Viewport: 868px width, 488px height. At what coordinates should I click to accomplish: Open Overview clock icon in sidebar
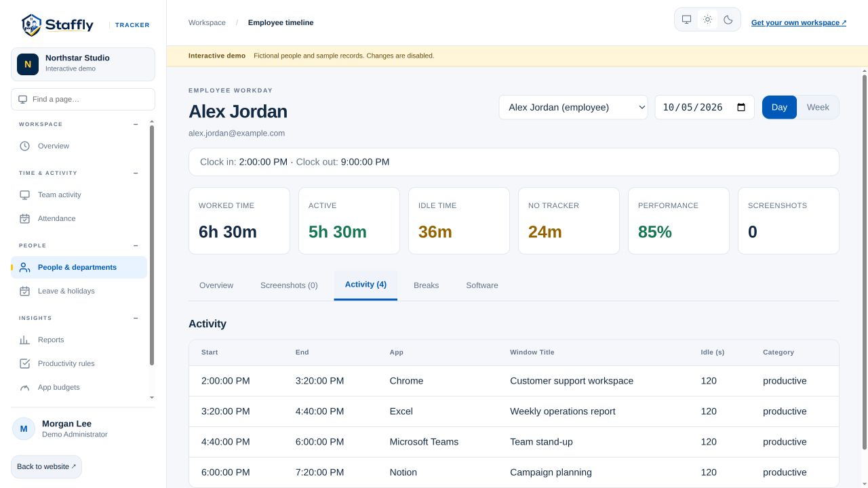24,146
